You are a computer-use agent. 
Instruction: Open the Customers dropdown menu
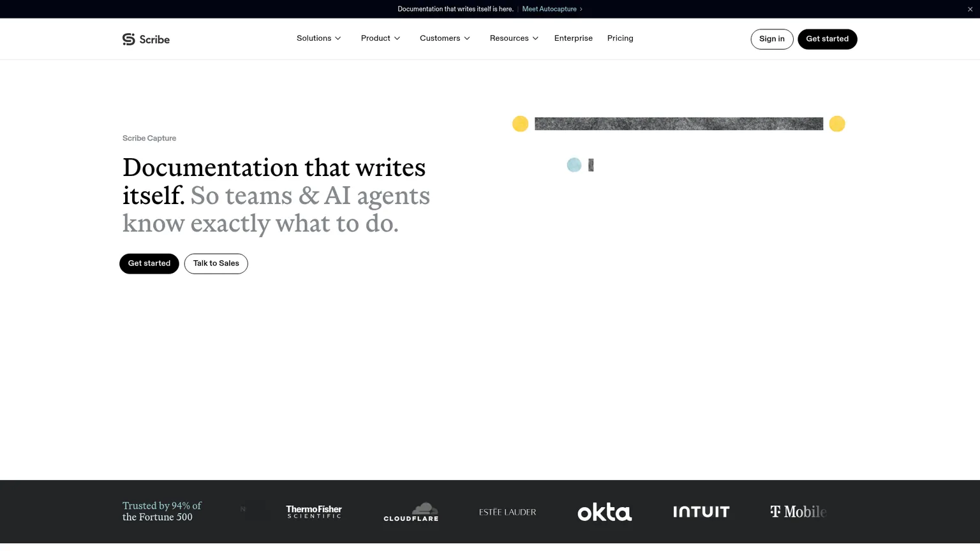(x=445, y=38)
